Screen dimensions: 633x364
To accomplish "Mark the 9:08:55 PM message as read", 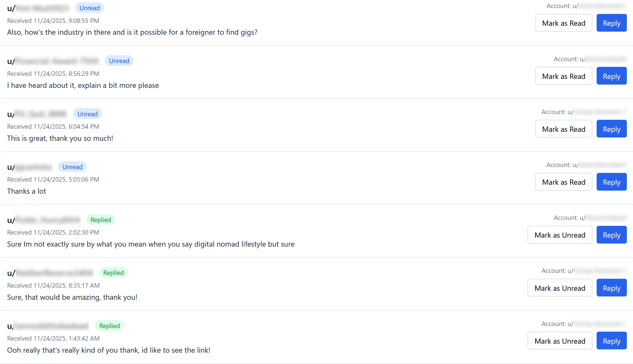I will pos(564,23).
